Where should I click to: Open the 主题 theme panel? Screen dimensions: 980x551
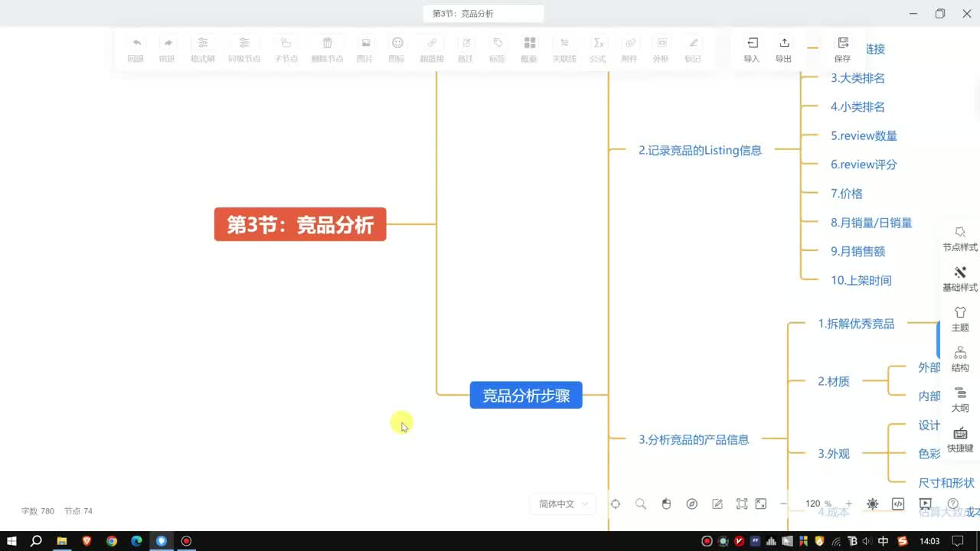[x=960, y=319]
